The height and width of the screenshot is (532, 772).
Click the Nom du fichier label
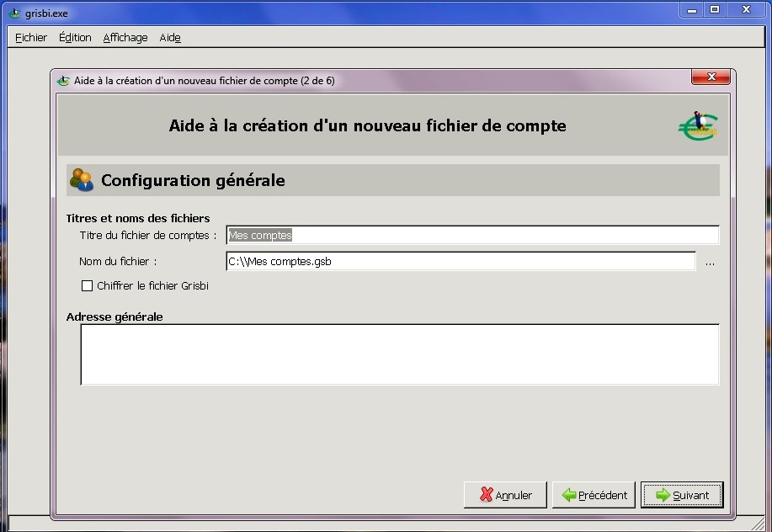(118, 261)
